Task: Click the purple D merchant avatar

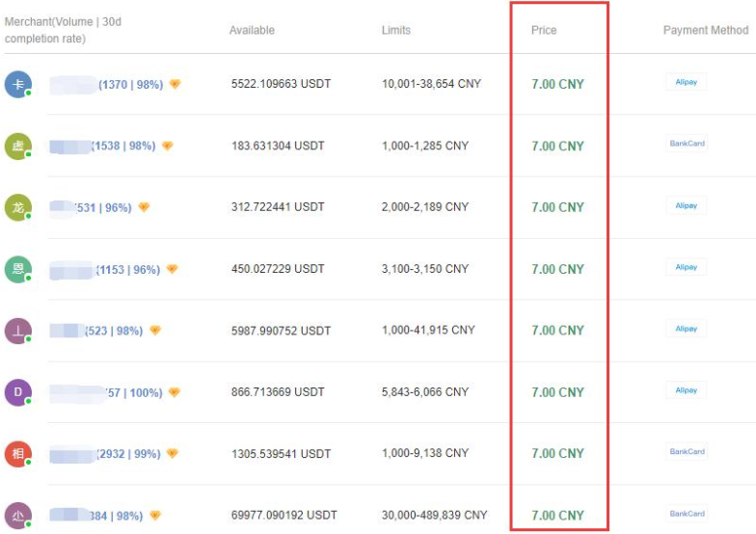Action: [17, 392]
